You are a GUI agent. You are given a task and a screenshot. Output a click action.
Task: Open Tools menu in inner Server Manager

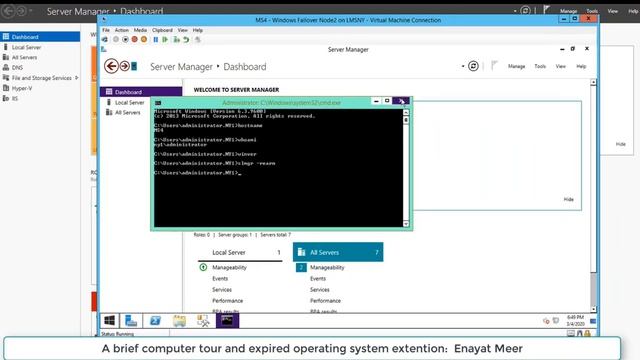[540, 66]
